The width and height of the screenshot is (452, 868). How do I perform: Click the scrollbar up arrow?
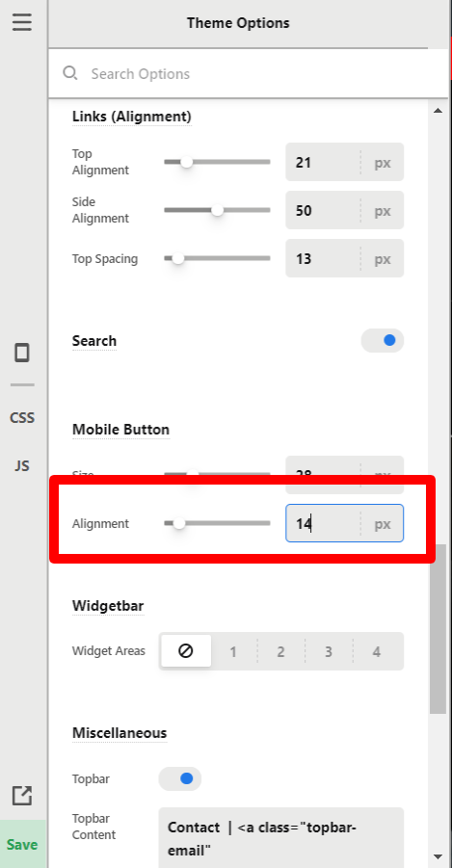[x=438, y=111]
